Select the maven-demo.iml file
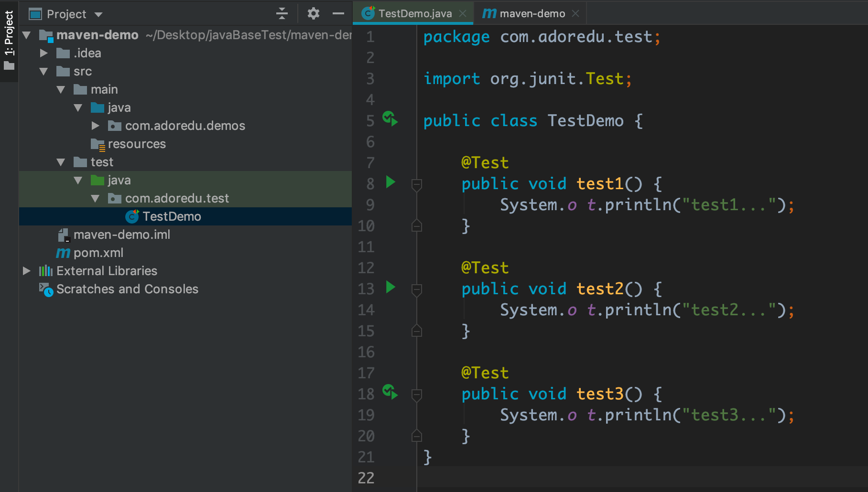 click(185, 235)
